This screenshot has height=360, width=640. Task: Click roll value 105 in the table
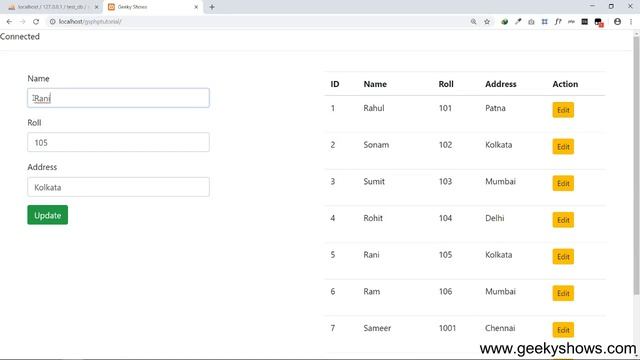click(x=445, y=255)
